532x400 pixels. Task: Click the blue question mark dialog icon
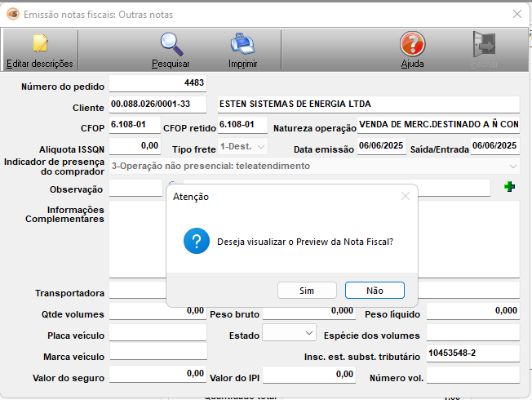tap(194, 241)
